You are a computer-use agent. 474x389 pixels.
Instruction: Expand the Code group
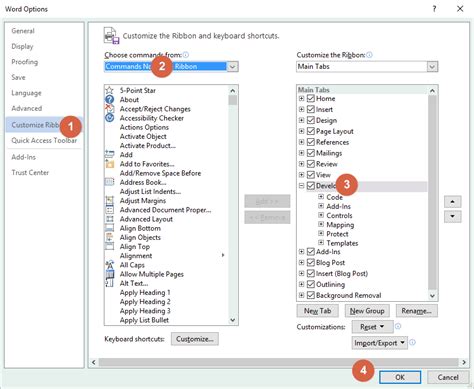click(x=321, y=197)
